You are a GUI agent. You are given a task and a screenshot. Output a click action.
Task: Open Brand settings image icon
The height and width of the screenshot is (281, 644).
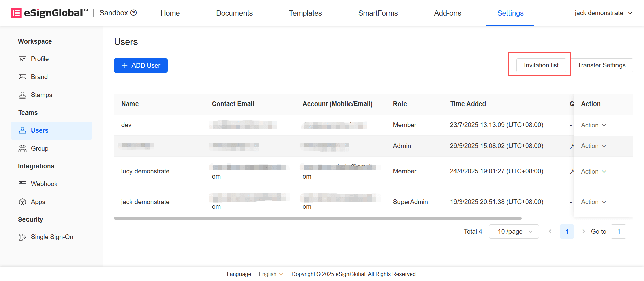[22, 77]
